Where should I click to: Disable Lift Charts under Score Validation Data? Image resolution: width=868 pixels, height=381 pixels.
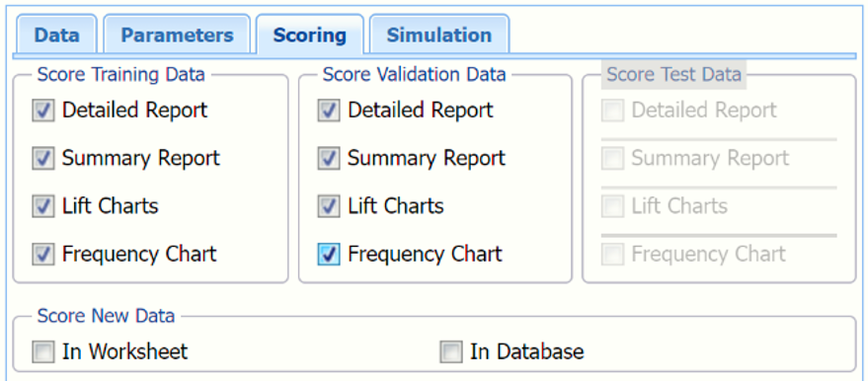tap(329, 207)
